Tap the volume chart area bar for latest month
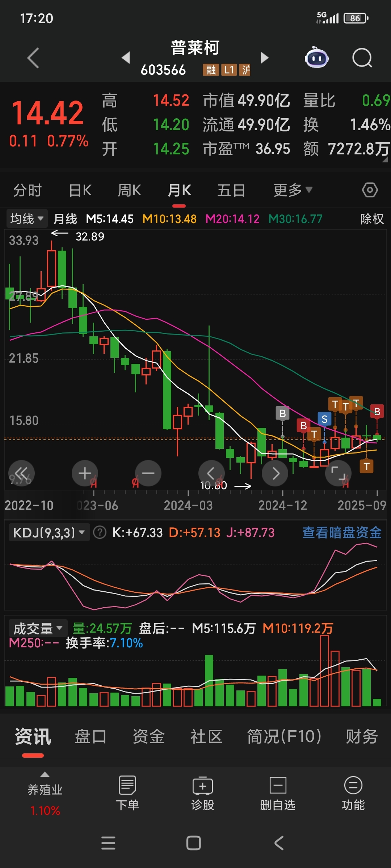The width and height of the screenshot is (391, 868). (377, 702)
